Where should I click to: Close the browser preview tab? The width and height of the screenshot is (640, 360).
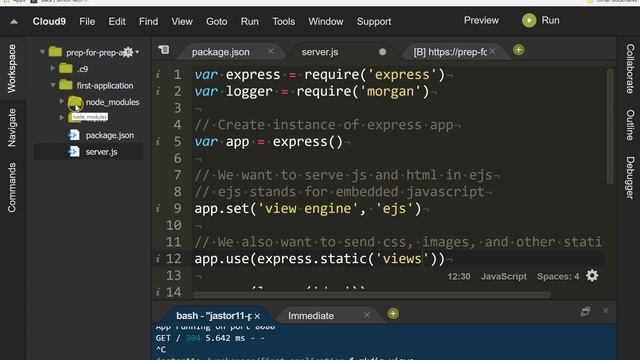[493, 51]
